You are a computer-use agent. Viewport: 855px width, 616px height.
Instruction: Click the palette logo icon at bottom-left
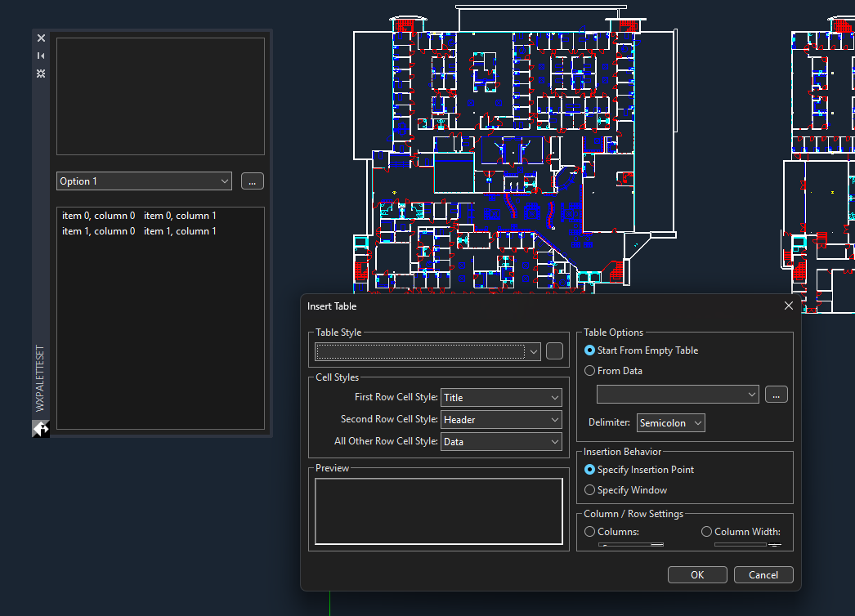[41, 428]
